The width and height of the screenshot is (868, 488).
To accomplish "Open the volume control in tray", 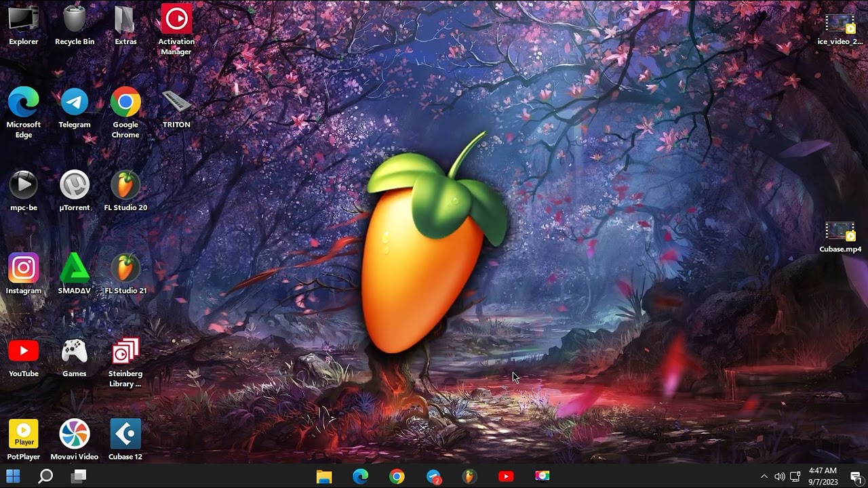I will (x=780, y=476).
